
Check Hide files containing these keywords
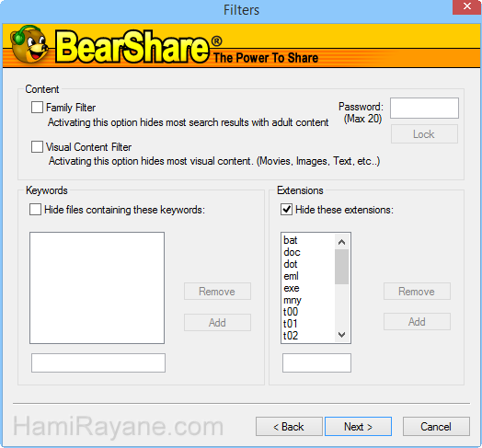[35, 210]
